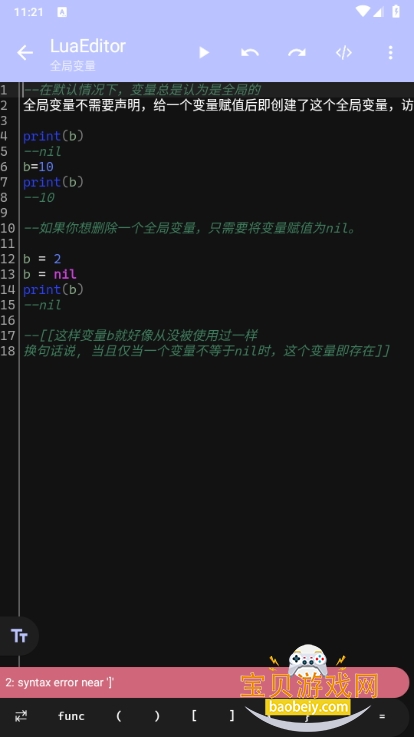The image size is (414, 737).
Task: Tap the back arrow in LuaEditor header
Action: pyautogui.click(x=25, y=53)
